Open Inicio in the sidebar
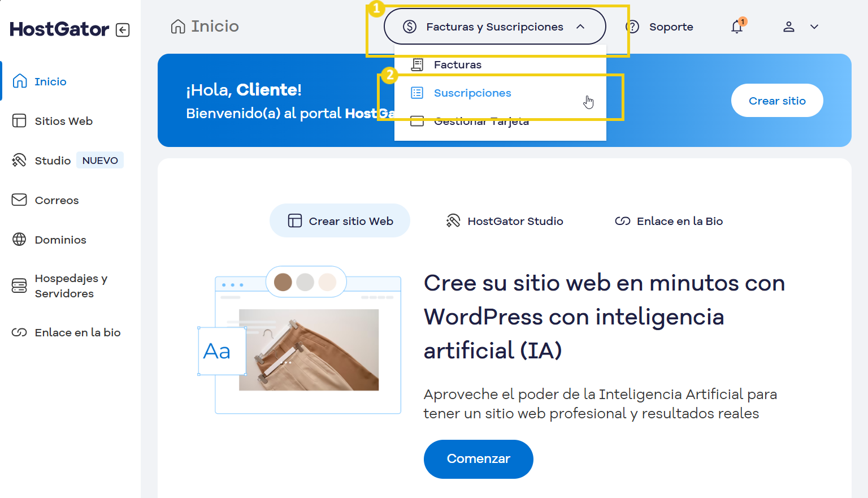 pyautogui.click(x=50, y=81)
